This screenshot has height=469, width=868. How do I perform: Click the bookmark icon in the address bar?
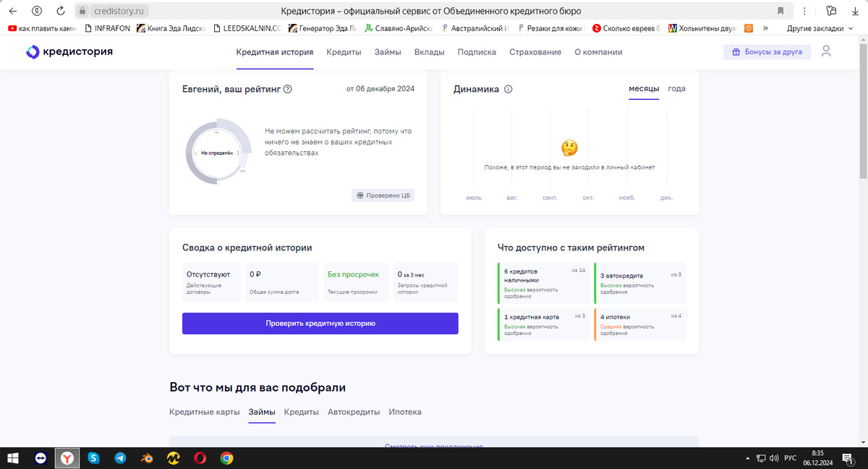pos(780,11)
